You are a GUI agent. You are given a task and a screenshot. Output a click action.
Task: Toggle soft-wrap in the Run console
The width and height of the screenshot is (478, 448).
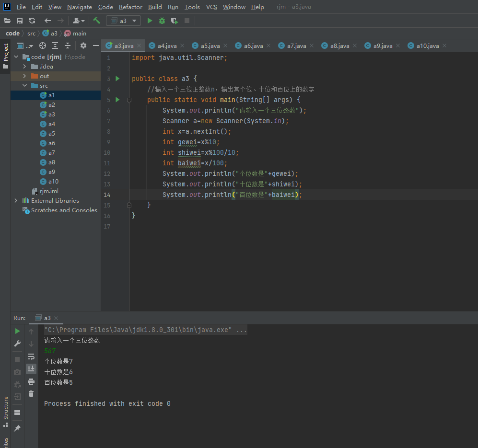(31, 356)
